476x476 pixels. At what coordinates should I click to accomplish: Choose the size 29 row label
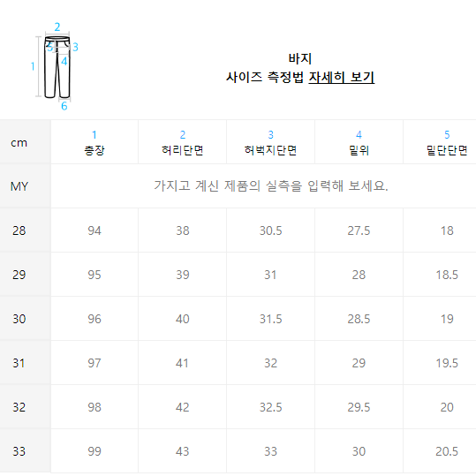pos(19,275)
